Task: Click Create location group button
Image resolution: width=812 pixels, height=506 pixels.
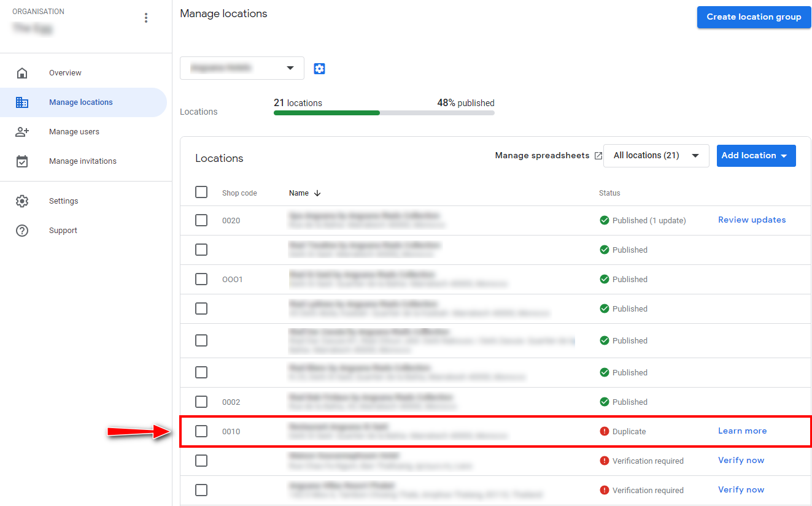Action: tap(754, 17)
